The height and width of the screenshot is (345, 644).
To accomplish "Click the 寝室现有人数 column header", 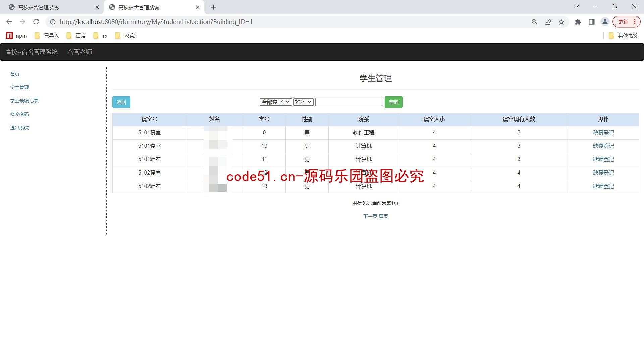I will (519, 119).
